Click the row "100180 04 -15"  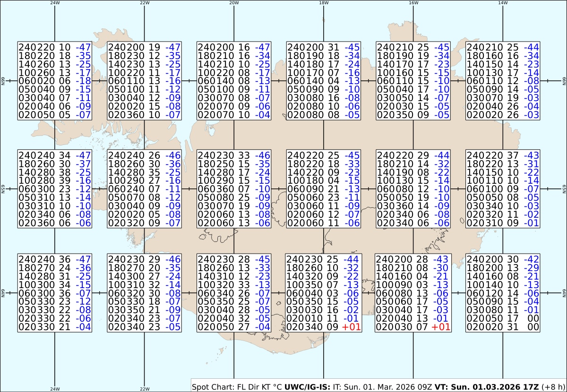pyautogui.click(x=324, y=180)
